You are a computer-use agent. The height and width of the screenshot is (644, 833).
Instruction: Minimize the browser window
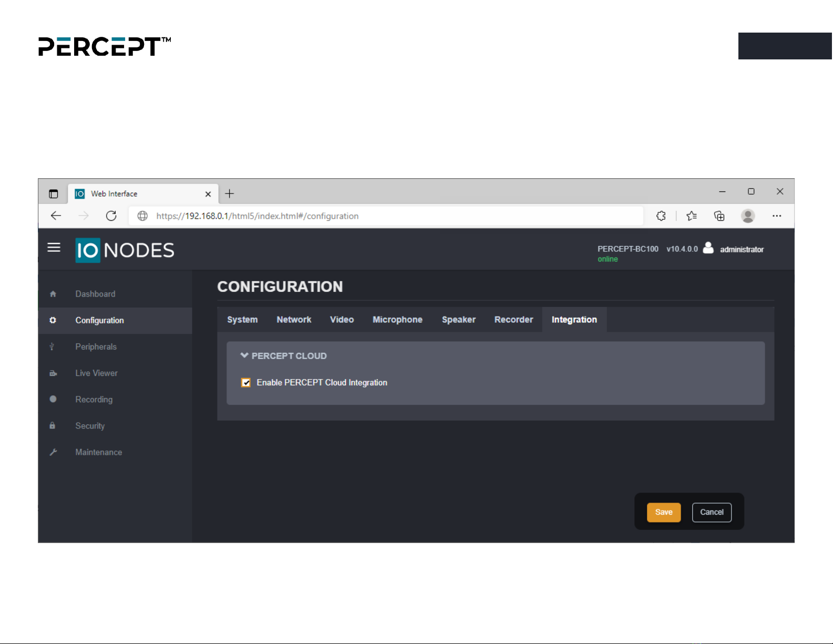click(x=722, y=192)
